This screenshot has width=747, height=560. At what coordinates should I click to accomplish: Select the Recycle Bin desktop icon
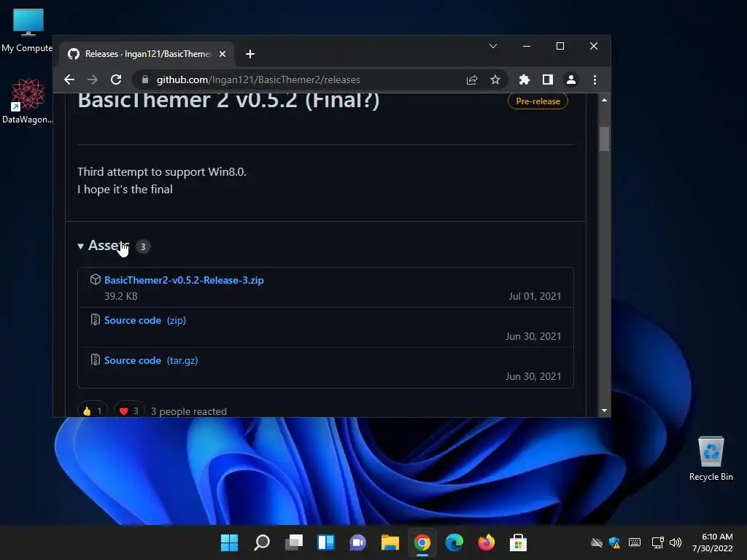(x=711, y=458)
